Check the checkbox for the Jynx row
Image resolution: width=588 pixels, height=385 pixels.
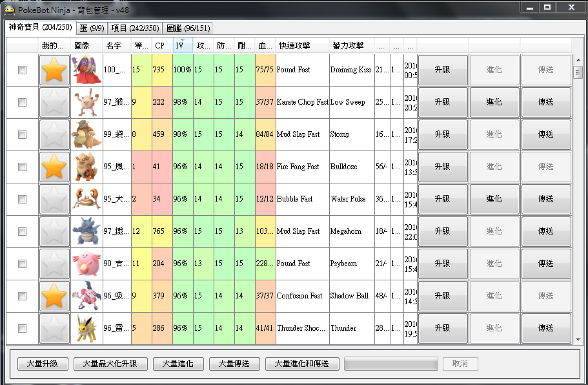[23, 70]
